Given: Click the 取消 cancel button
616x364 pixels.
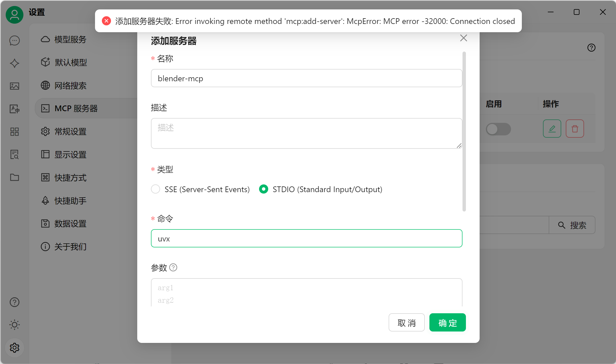Looking at the screenshot, I should point(406,323).
